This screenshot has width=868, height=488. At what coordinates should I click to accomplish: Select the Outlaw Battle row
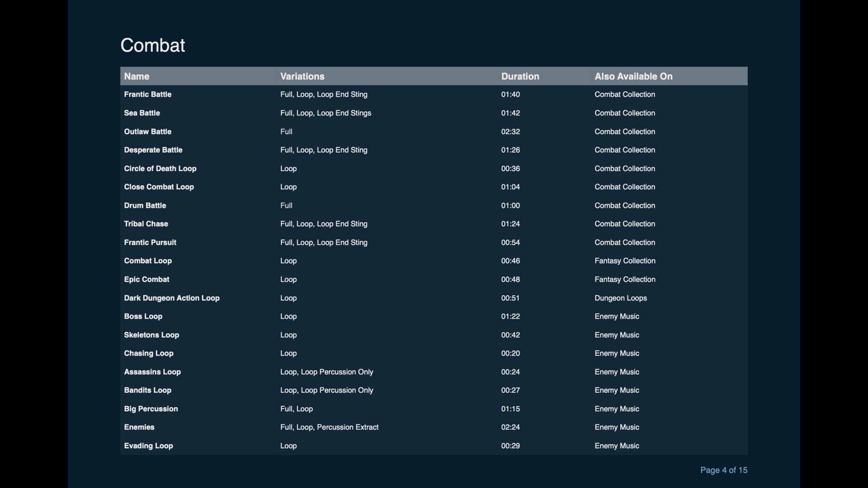tap(147, 131)
